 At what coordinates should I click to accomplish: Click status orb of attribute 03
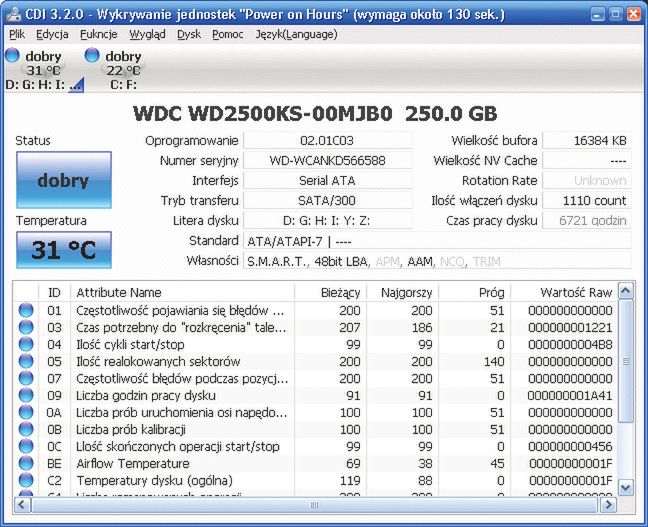point(26,327)
